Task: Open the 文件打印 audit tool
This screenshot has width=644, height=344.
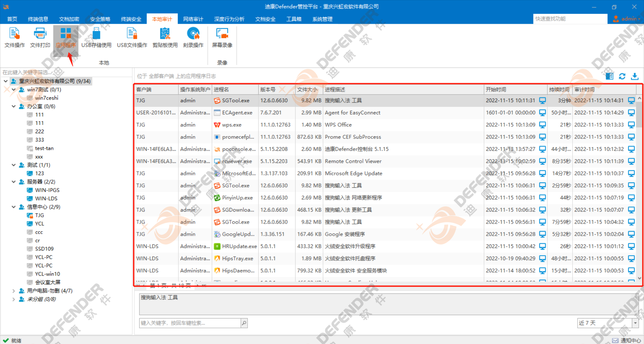Action: click(x=40, y=38)
